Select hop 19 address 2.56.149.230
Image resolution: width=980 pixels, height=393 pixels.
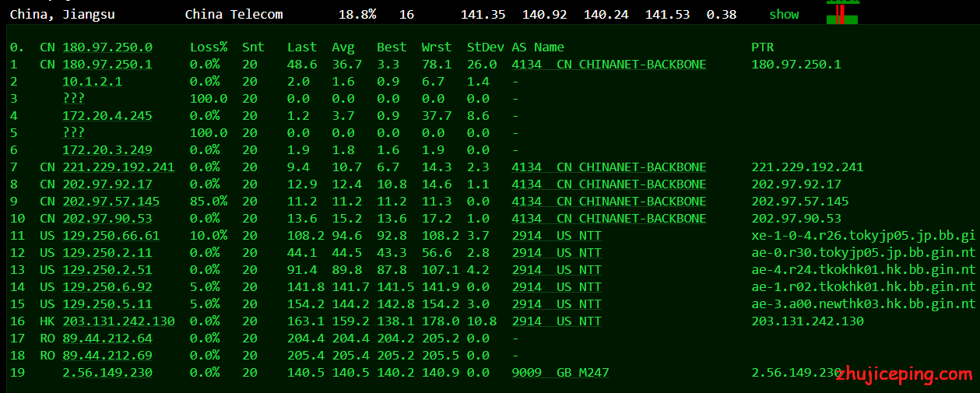[x=107, y=373]
